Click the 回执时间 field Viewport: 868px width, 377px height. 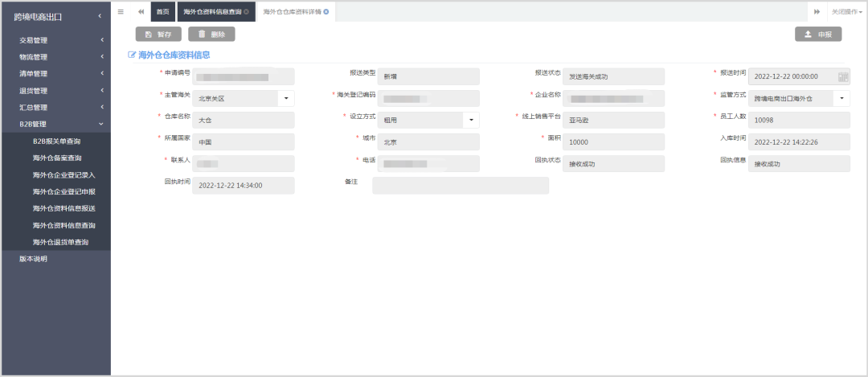click(x=243, y=186)
